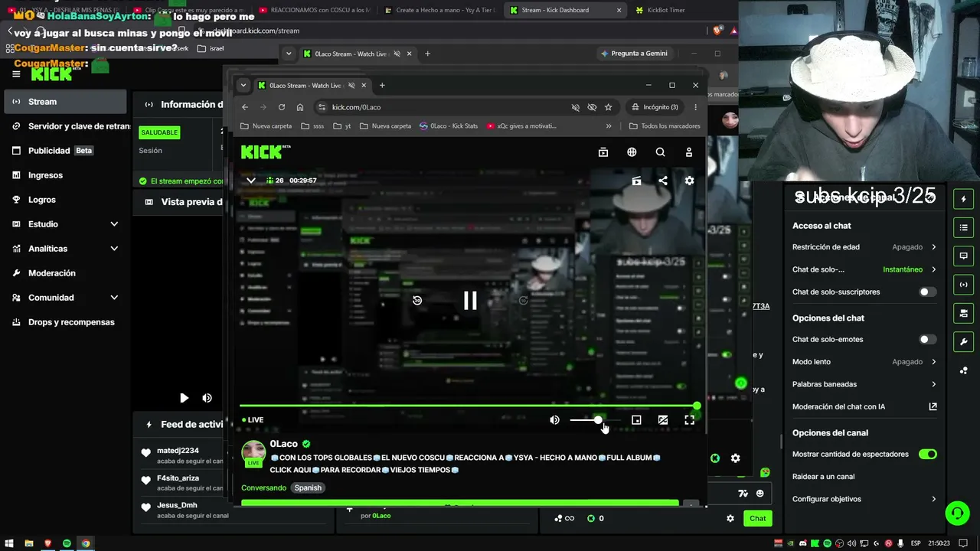This screenshot has height=551, width=980.
Task: Open the lightning quick actions icon
Action: pos(963,199)
